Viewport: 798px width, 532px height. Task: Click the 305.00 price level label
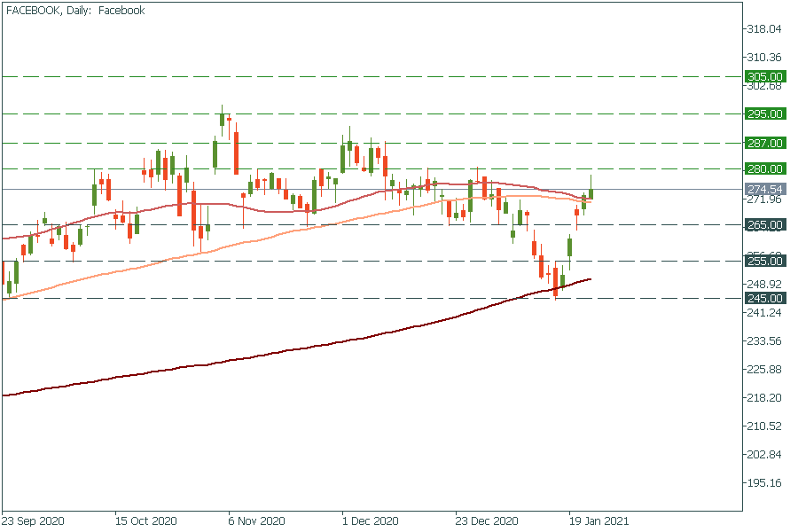coord(764,77)
